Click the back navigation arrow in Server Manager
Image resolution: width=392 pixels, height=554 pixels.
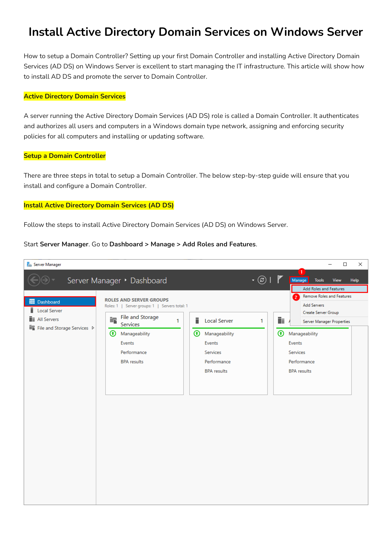point(34,280)
